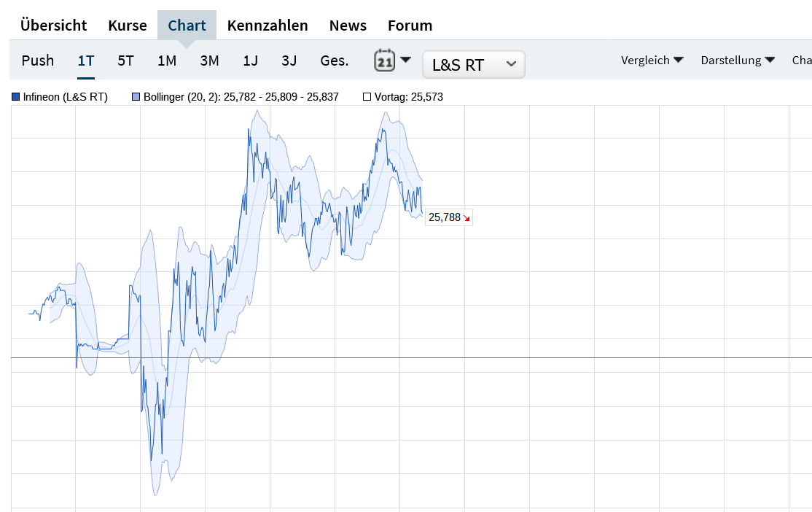Go to the Kennzahlen tab
This screenshot has width=812, height=512.
coord(268,26)
